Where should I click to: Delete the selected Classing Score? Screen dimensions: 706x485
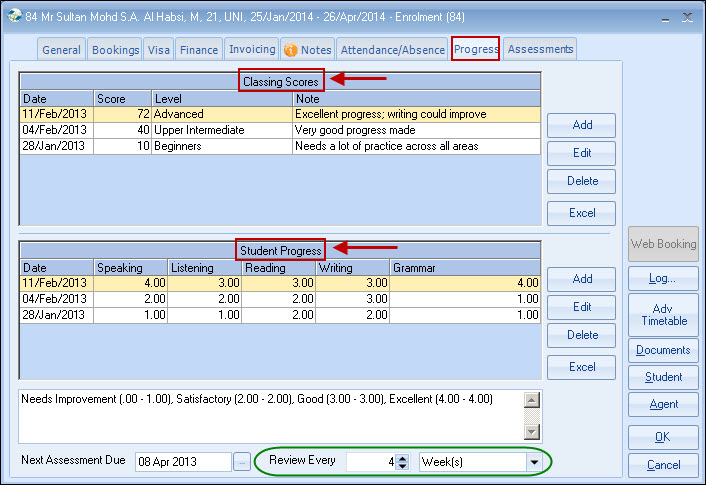point(582,181)
